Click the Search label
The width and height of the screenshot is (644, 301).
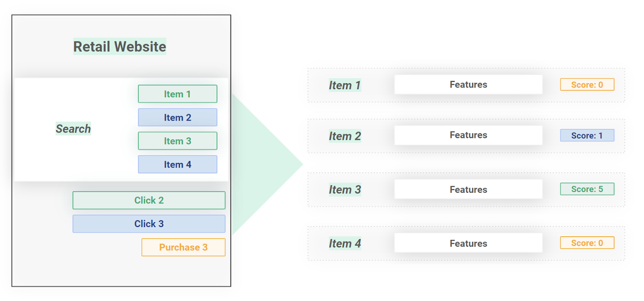[x=73, y=129]
